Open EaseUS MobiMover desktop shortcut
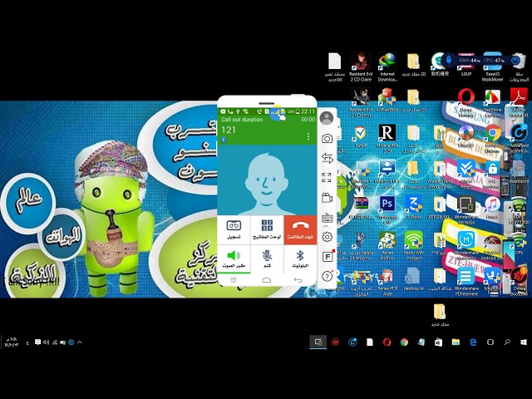Viewport: 532px width, 399px height. tap(493, 66)
